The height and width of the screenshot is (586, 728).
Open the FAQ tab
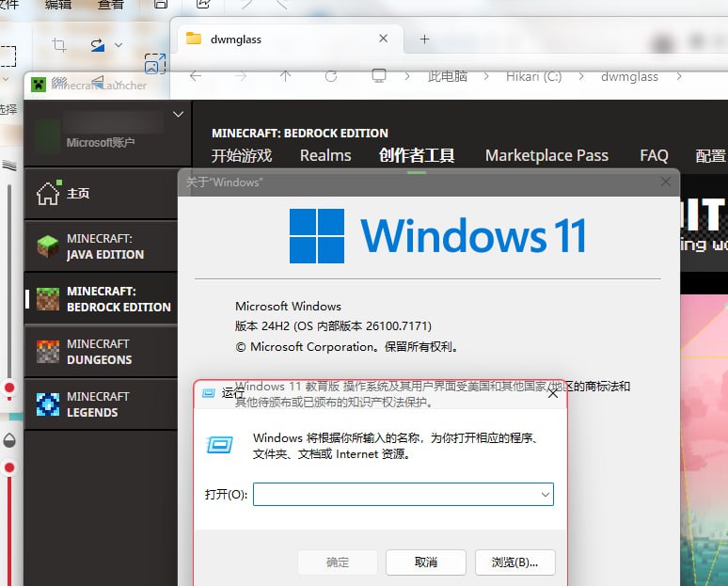point(654,155)
